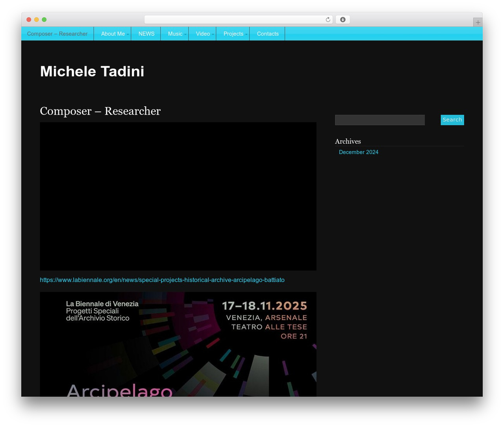Click the black embedded video area
The height and width of the screenshot is (427, 504).
178,196
